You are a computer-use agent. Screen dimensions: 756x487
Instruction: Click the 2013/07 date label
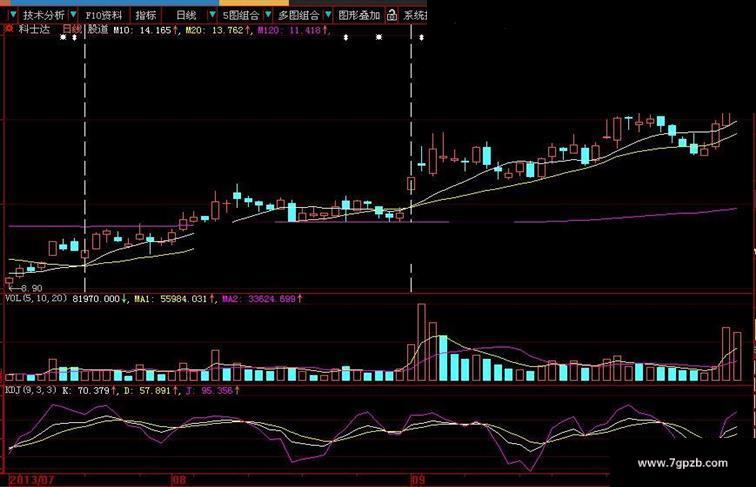(31, 480)
